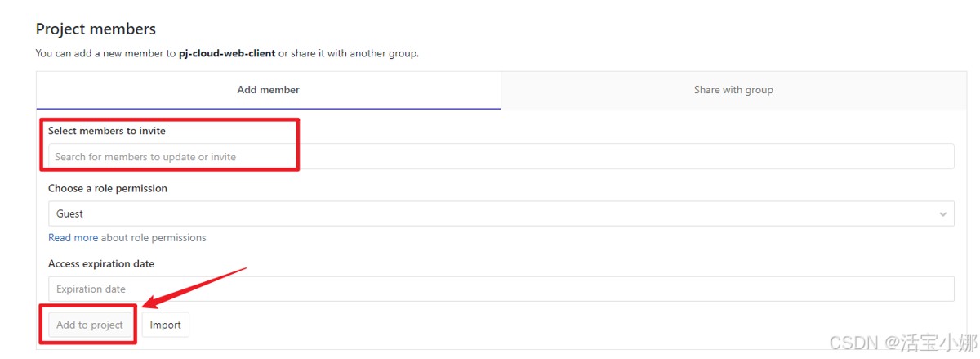Focus the Expiration date field
Viewport: 980px width, 359px height.
[x=500, y=289]
